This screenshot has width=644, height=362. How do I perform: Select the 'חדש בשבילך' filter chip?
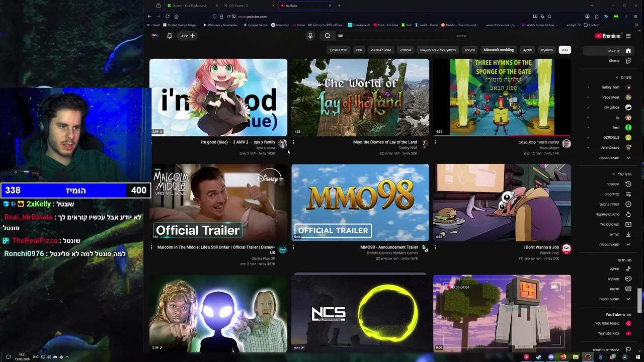338,50
